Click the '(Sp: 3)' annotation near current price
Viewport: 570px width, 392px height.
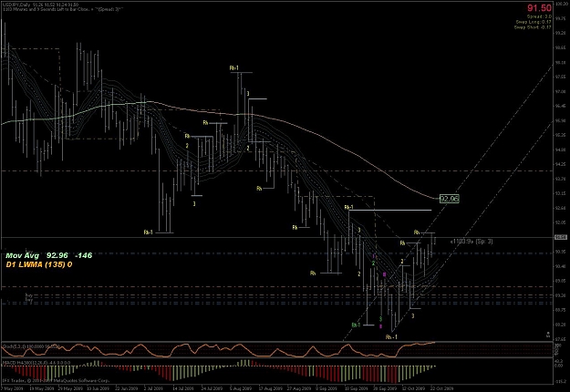point(483,242)
